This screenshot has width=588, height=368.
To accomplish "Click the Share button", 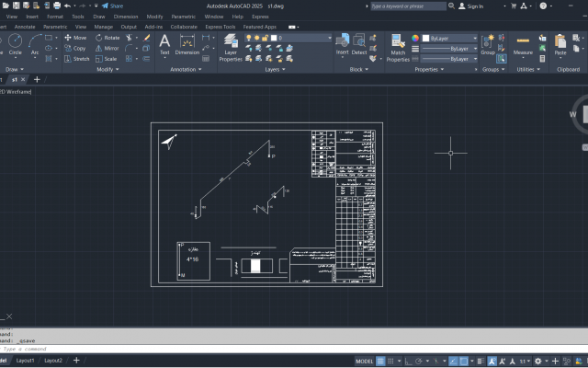I will [112, 6].
